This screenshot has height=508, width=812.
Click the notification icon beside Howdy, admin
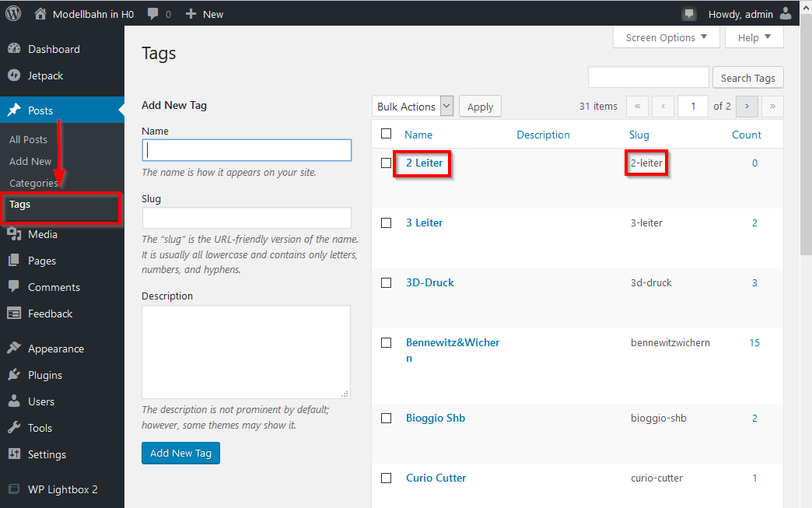point(689,14)
